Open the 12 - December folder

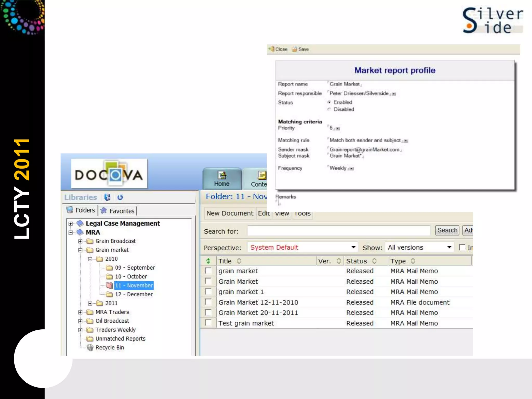click(134, 294)
